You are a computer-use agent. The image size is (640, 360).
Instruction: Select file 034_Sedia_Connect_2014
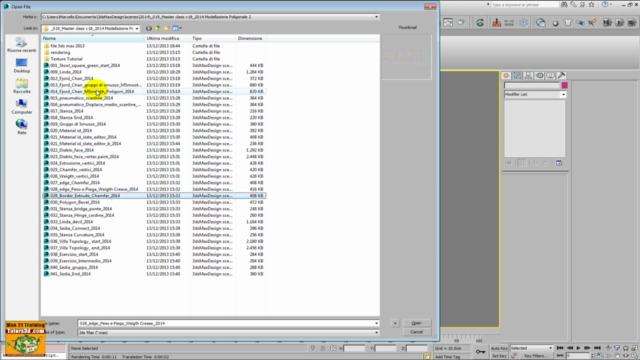[74, 229]
